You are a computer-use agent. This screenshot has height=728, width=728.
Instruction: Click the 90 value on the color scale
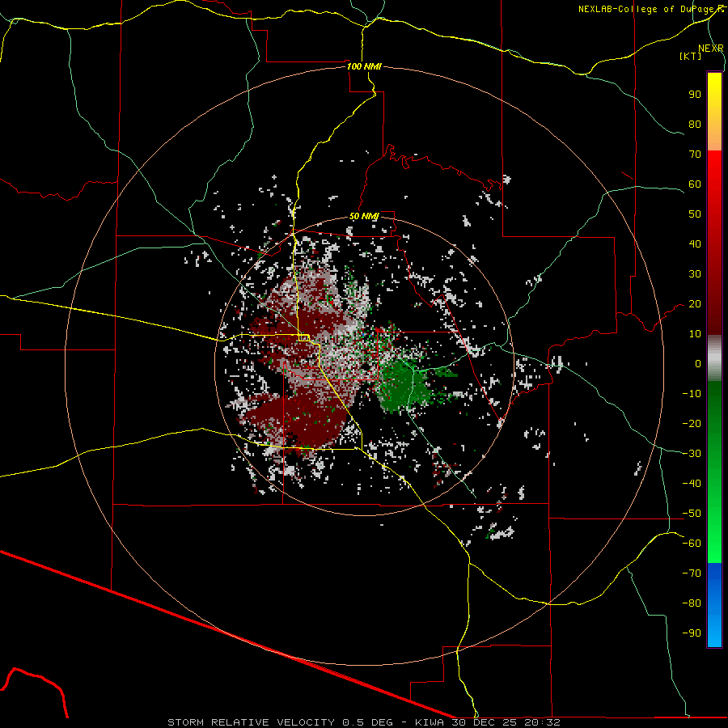point(695,95)
